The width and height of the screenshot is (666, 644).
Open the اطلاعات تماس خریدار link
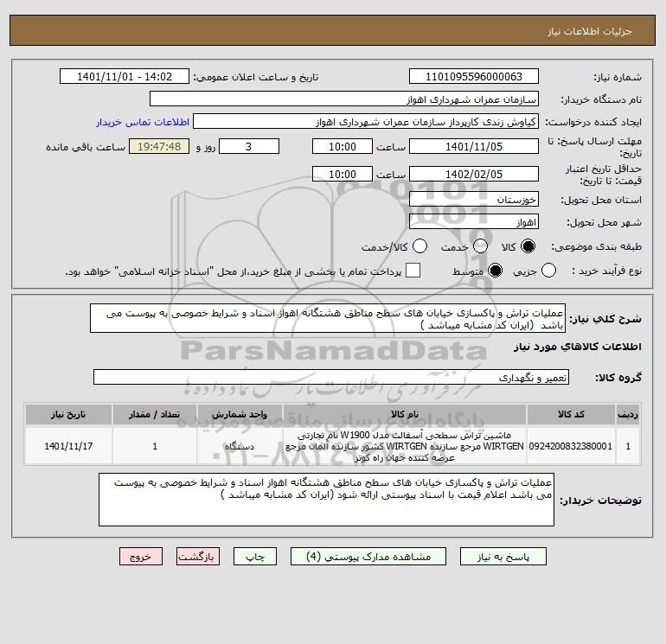(x=143, y=122)
